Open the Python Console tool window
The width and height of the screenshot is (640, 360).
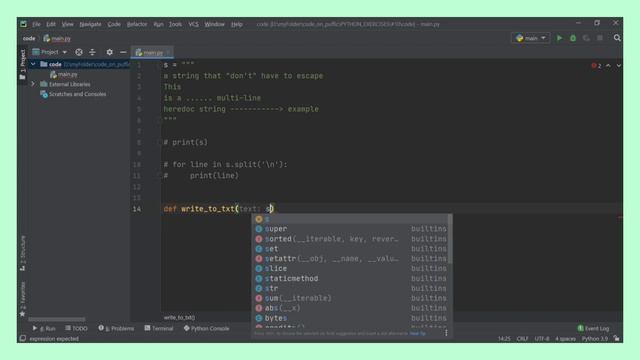pyautogui.click(x=207, y=328)
